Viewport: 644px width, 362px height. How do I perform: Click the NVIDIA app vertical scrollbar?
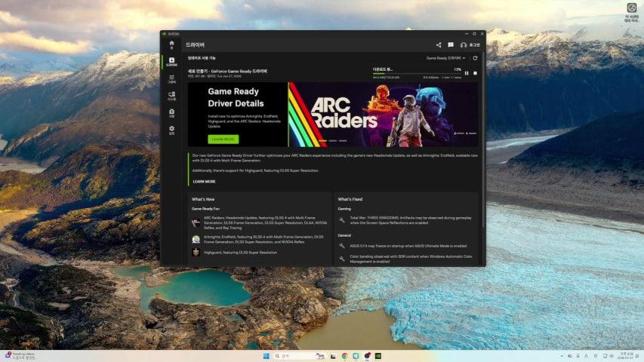coord(483,140)
